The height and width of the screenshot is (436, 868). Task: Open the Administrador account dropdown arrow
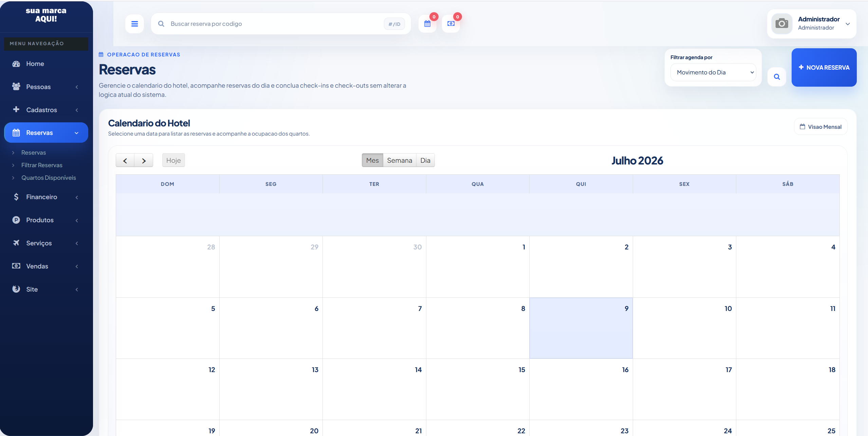coord(848,24)
